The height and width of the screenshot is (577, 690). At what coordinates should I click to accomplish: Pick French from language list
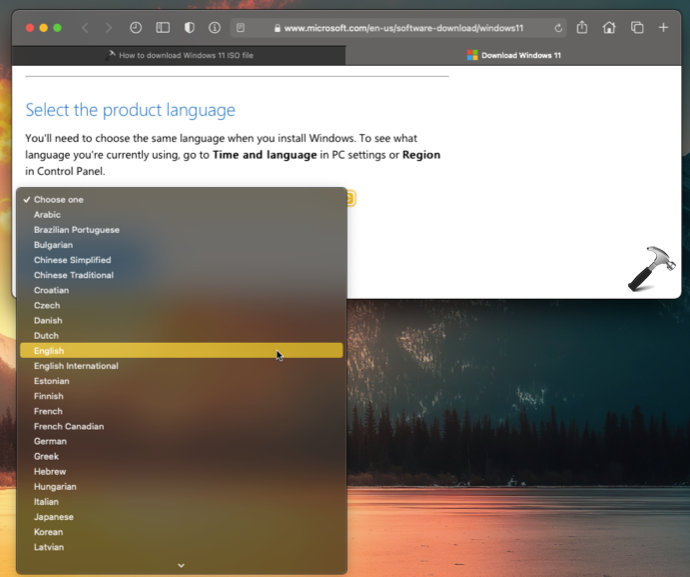(x=181, y=411)
